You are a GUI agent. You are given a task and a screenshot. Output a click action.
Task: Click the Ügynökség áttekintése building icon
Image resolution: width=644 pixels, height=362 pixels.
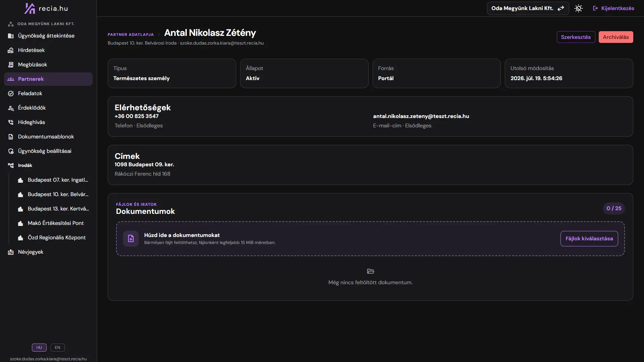tap(11, 36)
